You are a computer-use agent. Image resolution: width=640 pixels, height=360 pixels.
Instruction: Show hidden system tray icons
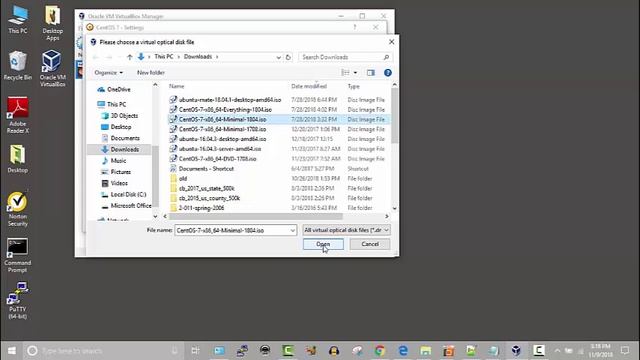coord(557,351)
